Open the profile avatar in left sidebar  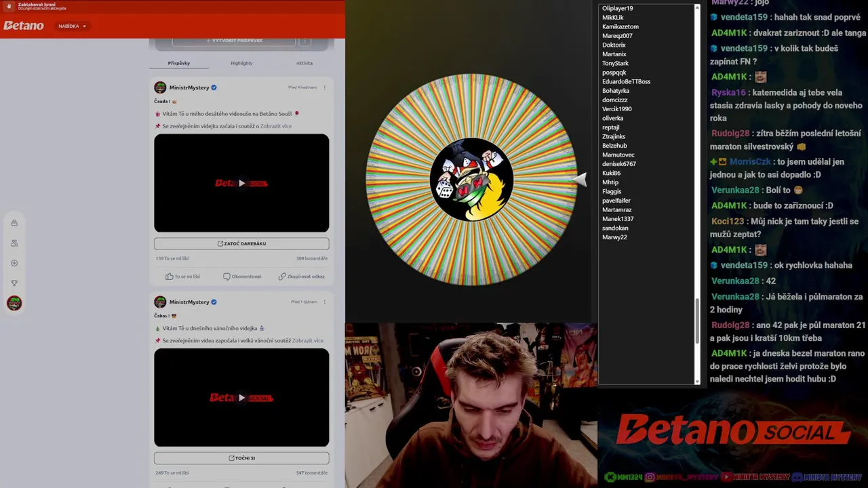[x=14, y=303]
